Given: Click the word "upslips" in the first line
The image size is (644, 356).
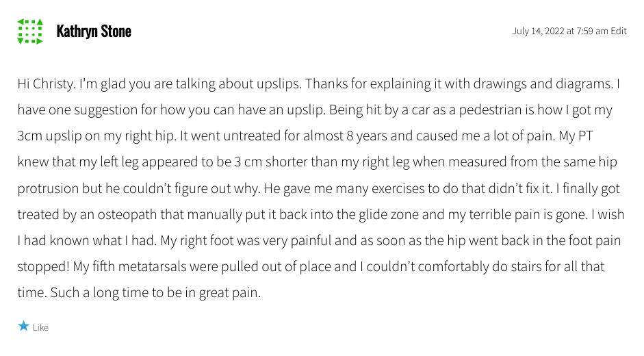Looking at the screenshot, I should click(279, 84).
